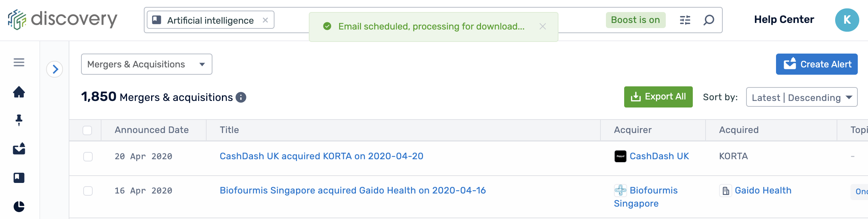Open the pie chart analytics icon
The width and height of the screenshot is (868, 219).
point(19,207)
